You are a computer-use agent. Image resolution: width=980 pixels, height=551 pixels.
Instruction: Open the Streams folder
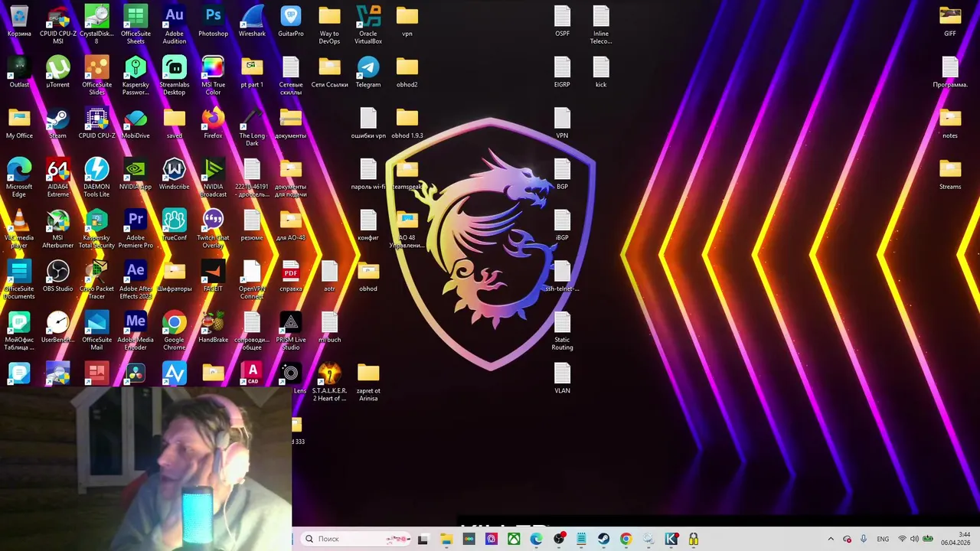click(950, 174)
